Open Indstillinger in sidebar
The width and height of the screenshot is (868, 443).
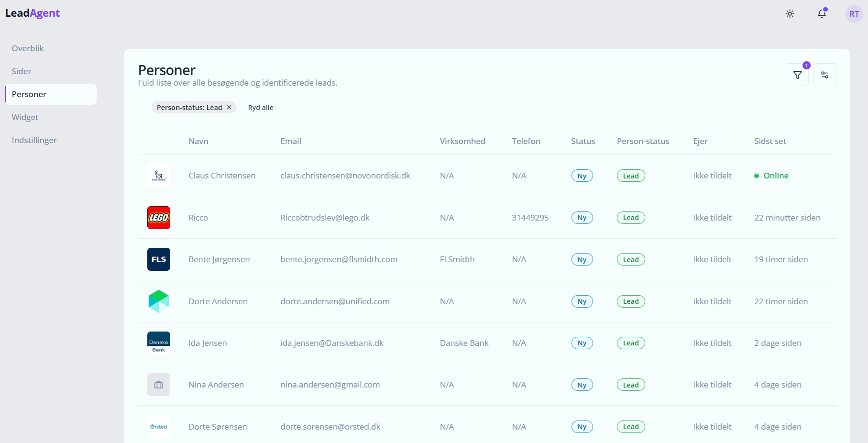coord(34,140)
